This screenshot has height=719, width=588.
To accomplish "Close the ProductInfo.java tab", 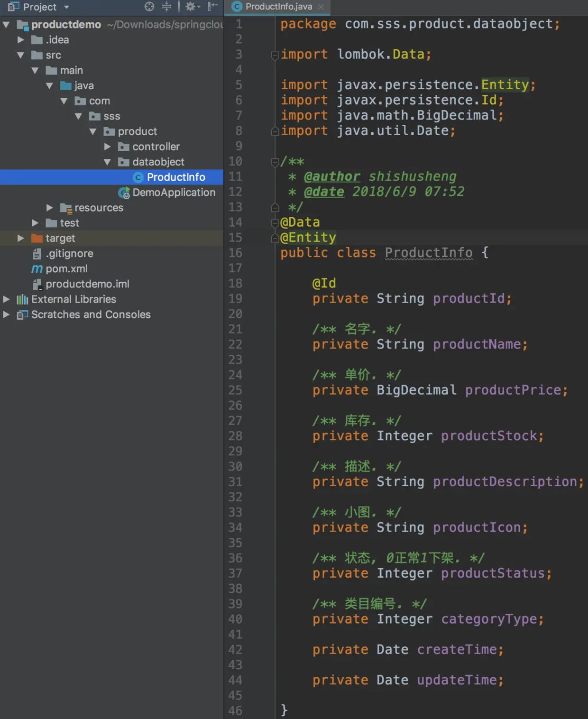I will [x=321, y=7].
